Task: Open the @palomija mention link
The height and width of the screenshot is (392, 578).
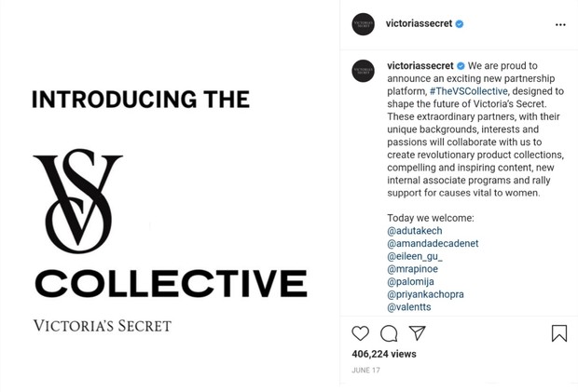Action: click(412, 281)
